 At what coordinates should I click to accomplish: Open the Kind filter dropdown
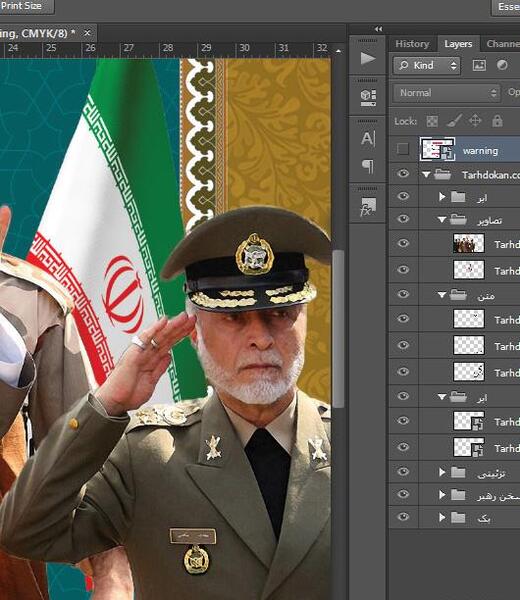point(426,65)
